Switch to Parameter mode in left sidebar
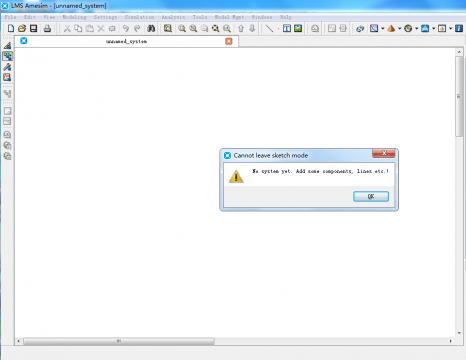This screenshot has width=466, height=360. coord(7,67)
